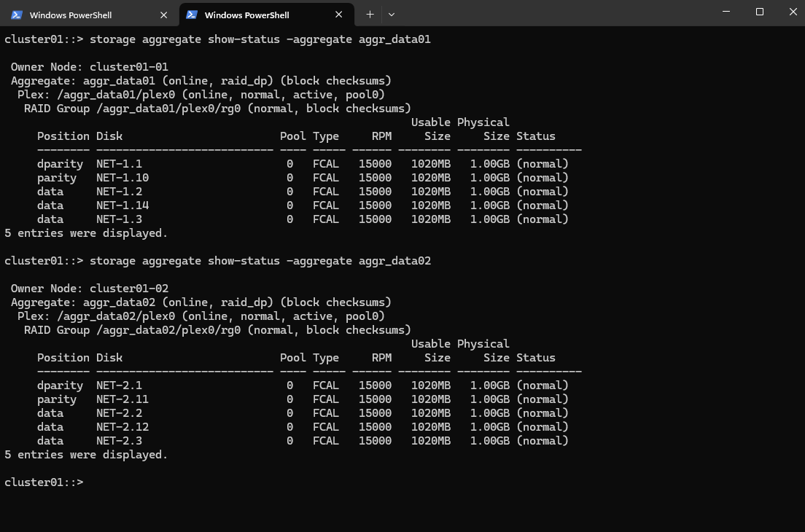Click parity in the NET-1.10 row
The height and width of the screenshot is (532, 805).
click(56, 178)
